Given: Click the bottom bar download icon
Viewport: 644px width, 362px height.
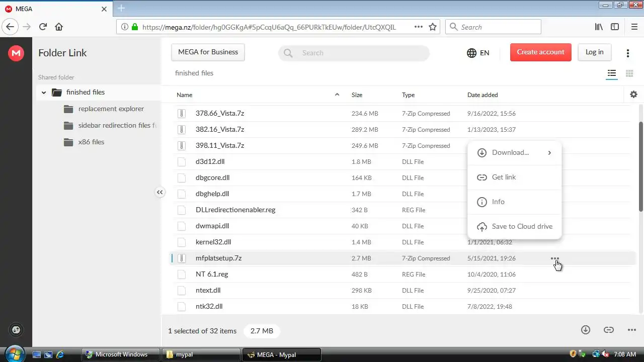Looking at the screenshot, I should coord(586,330).
